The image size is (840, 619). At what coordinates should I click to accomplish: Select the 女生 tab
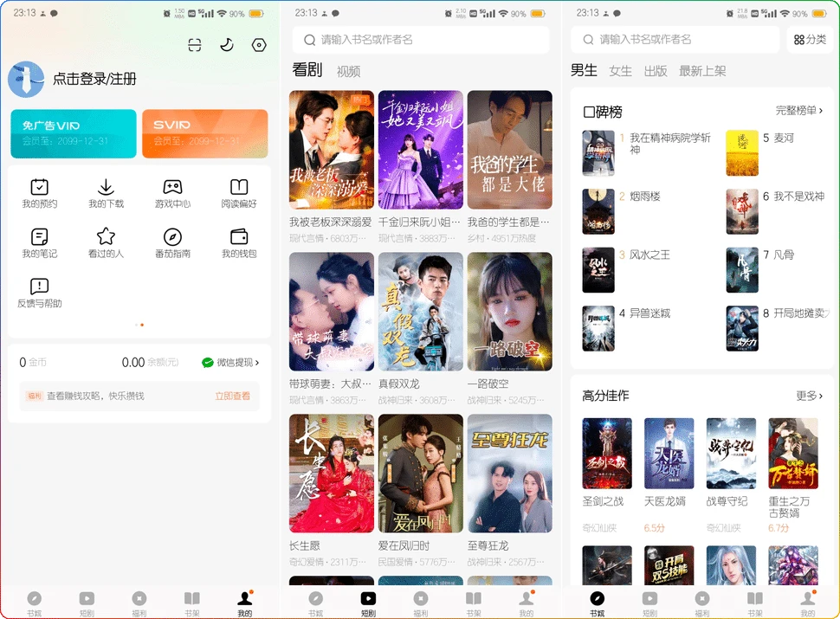click(620, 72)
